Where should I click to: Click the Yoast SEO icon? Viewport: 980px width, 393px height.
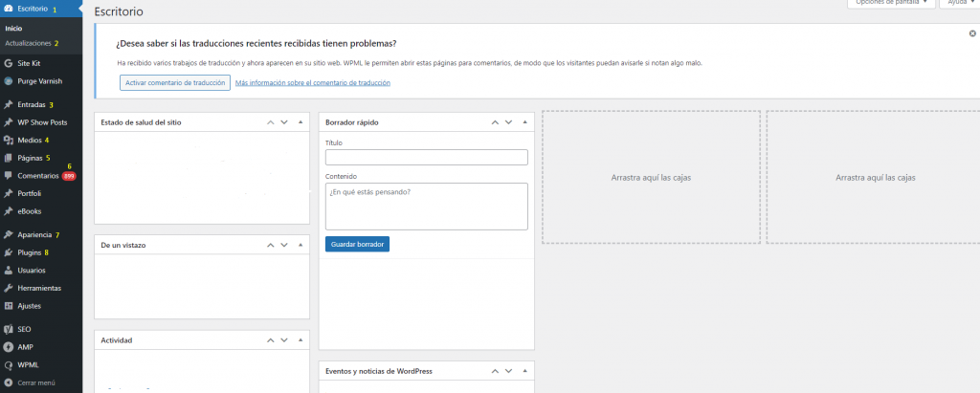click(x=8, y=329)
